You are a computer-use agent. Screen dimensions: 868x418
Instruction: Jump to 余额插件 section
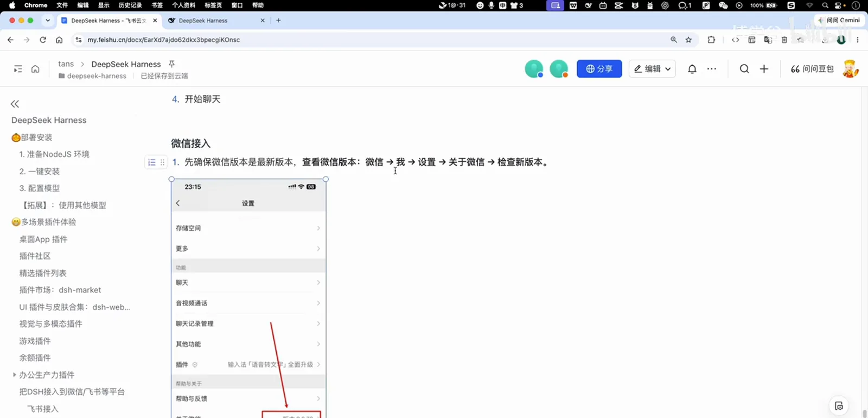pyautogui.click(x=35, y=358)
